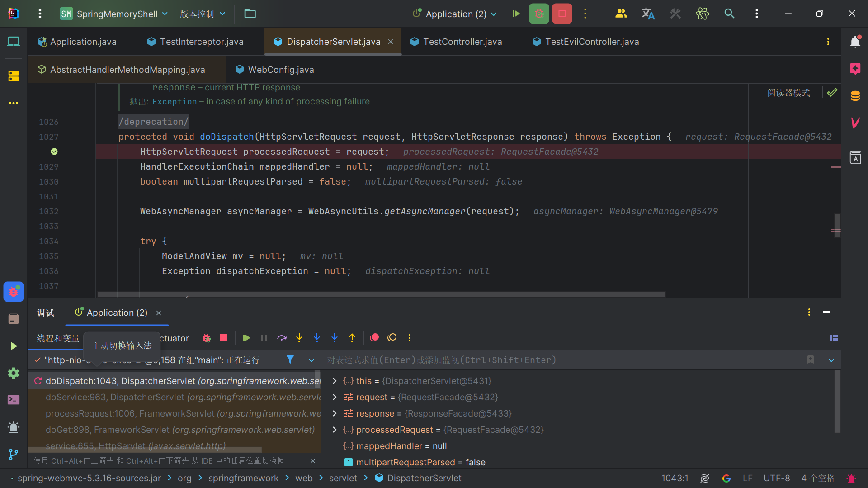
Task: Open the Project tool window icon
Action: 14,42
